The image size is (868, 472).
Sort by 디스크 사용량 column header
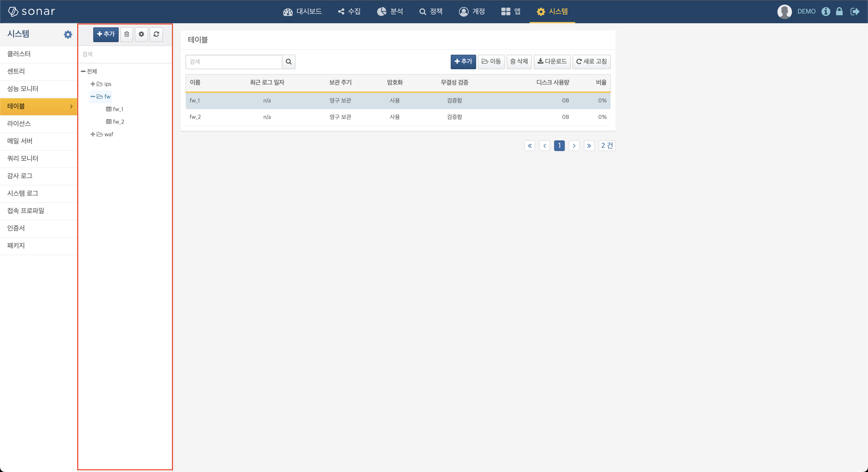[x=553, y=83]
